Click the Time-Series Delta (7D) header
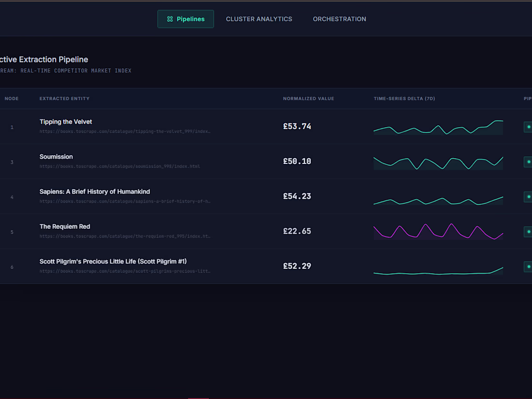 coord(404,99)
